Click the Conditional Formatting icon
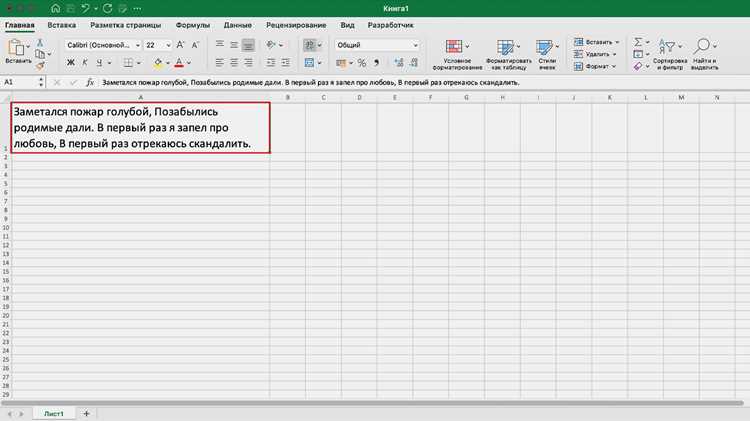 (x=453, y=46)
